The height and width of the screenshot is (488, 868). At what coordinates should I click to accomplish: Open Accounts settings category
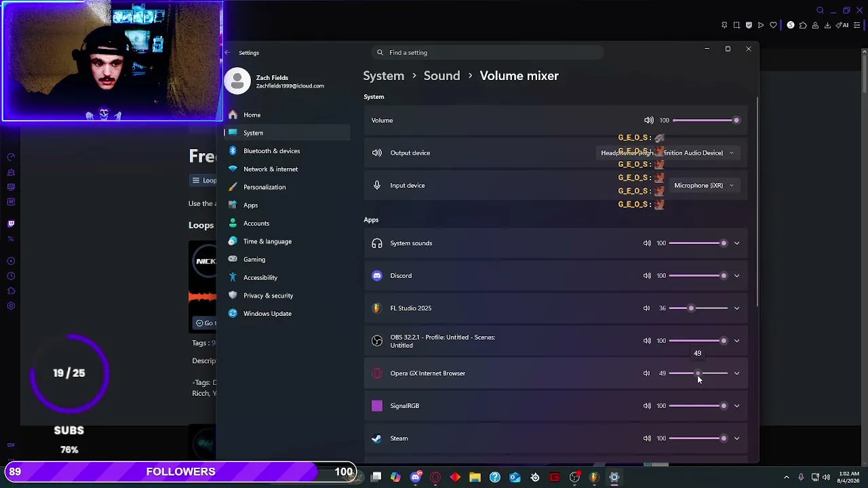(x=287, y=224)
